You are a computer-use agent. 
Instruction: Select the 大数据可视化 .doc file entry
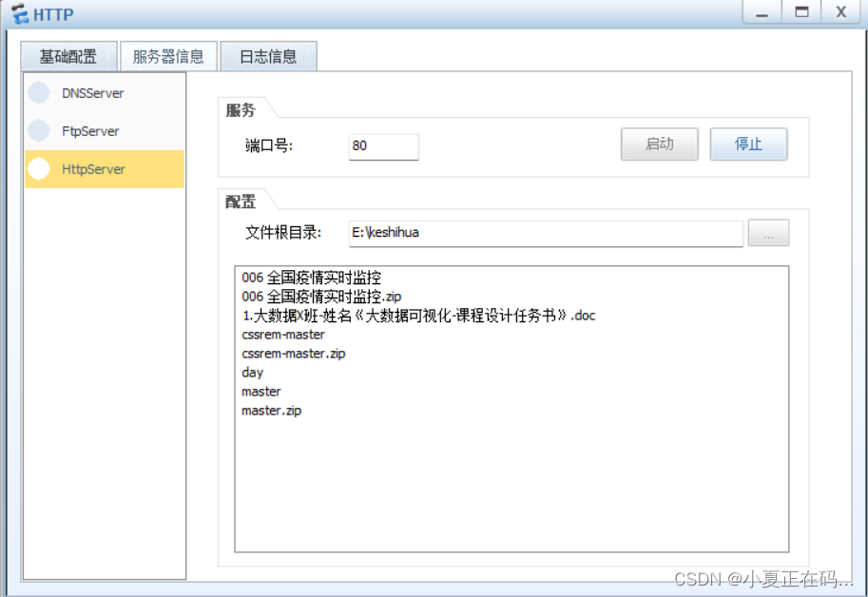point(418,315)
